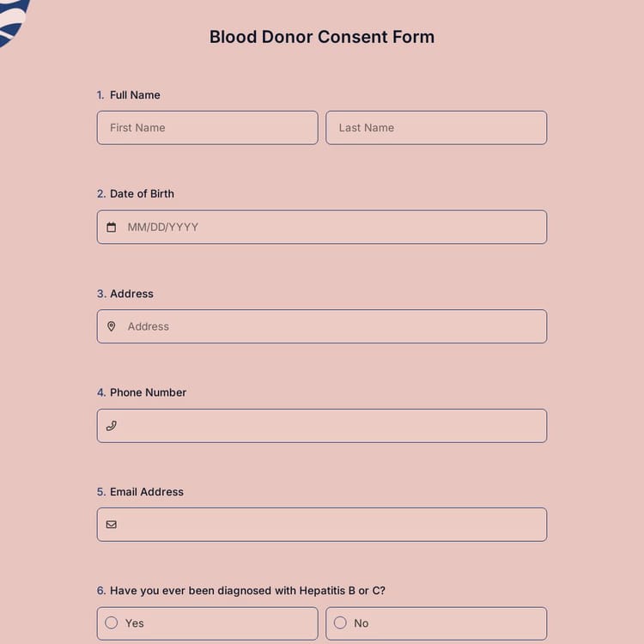
Task: Select the No radio button for Hepatitis
Action: click(340, 623)
